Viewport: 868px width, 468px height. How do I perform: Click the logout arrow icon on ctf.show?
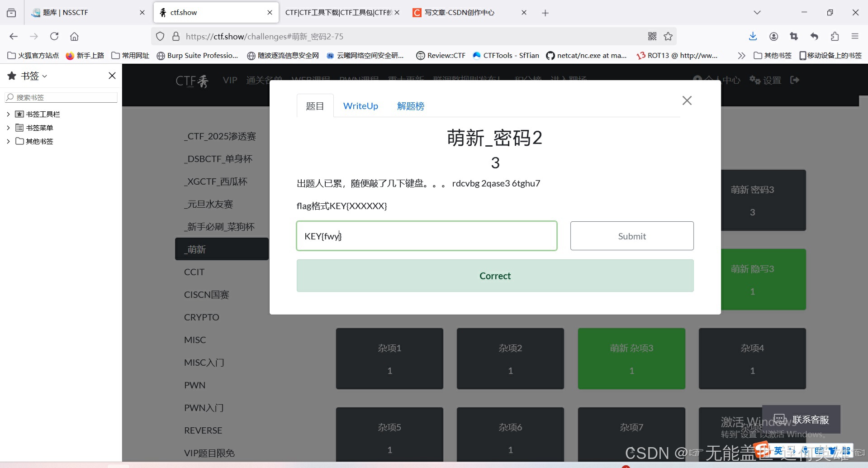(795, 80)
